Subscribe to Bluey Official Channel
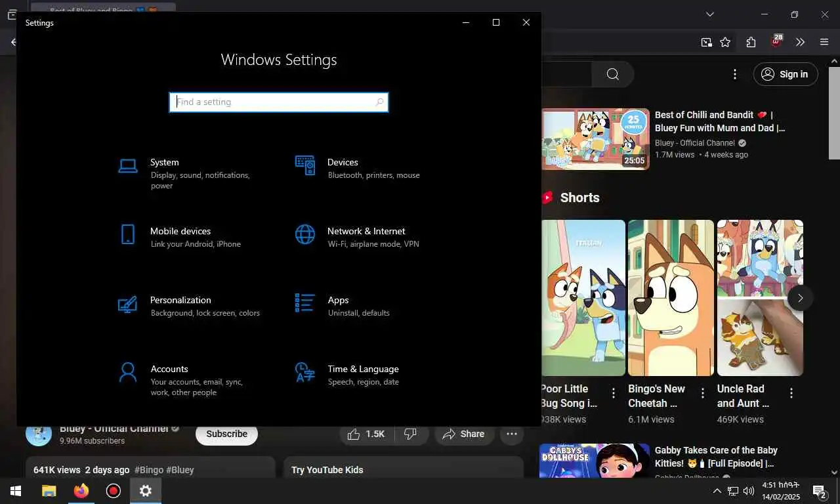The image size is (840, 504). click(226, 434)
